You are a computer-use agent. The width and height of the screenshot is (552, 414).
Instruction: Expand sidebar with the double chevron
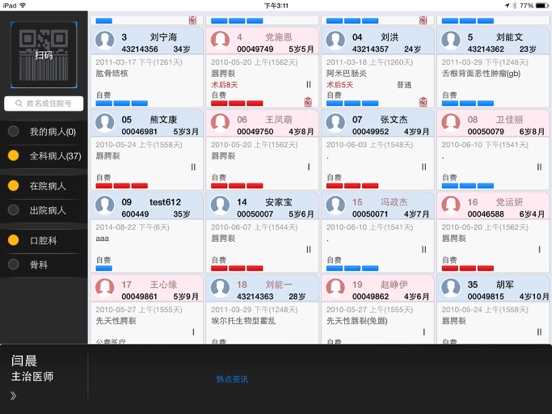tap(13, 396)
